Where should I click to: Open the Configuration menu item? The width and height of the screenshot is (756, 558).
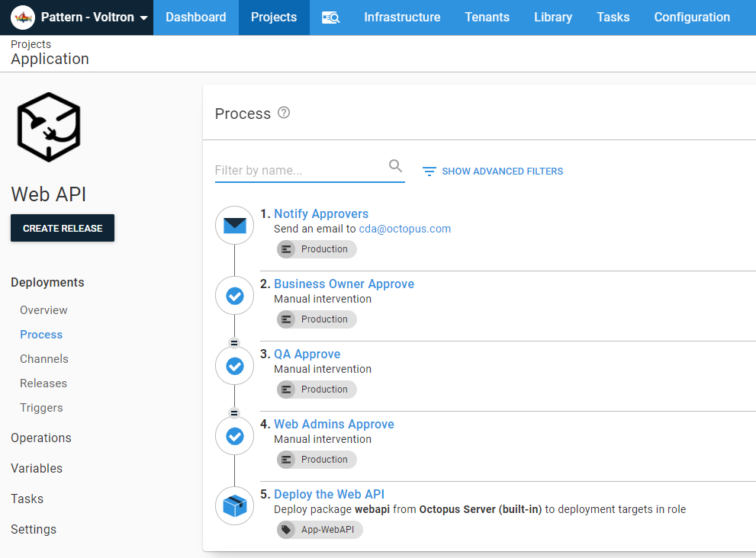(x=692, y=17)
